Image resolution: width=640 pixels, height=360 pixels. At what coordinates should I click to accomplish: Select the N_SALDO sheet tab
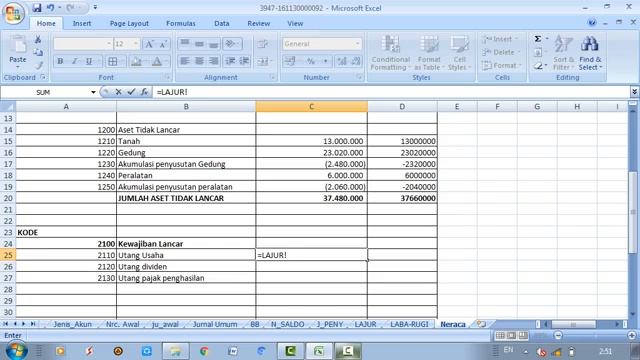click(287, 324)
